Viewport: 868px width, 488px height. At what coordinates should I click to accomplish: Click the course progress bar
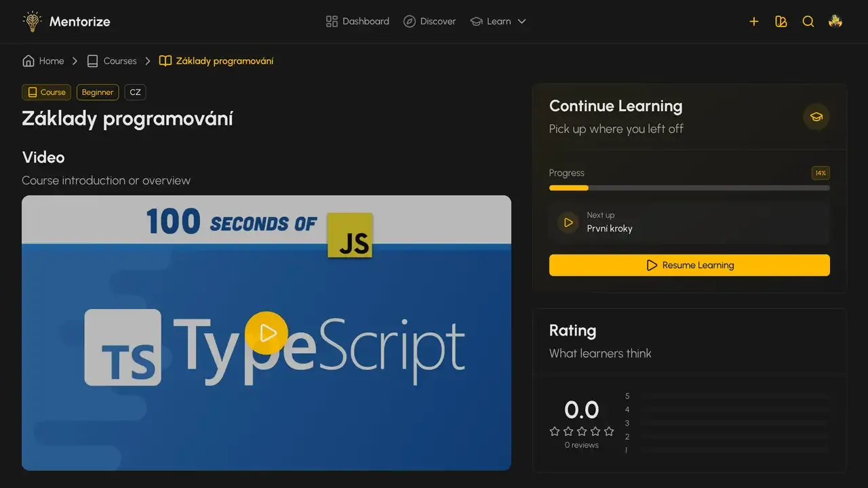(690, 188)
